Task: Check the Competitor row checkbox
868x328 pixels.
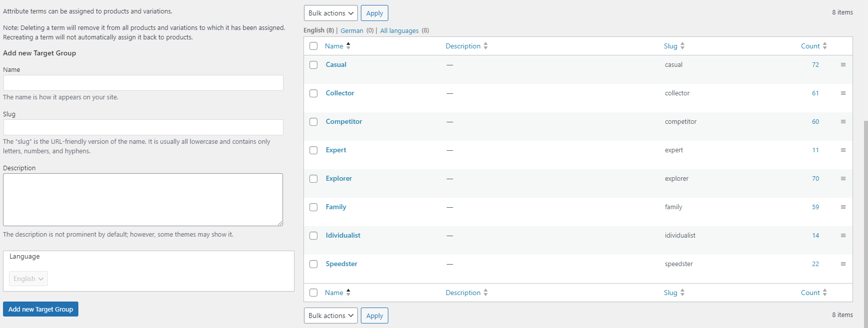Action: pos(313,122)
